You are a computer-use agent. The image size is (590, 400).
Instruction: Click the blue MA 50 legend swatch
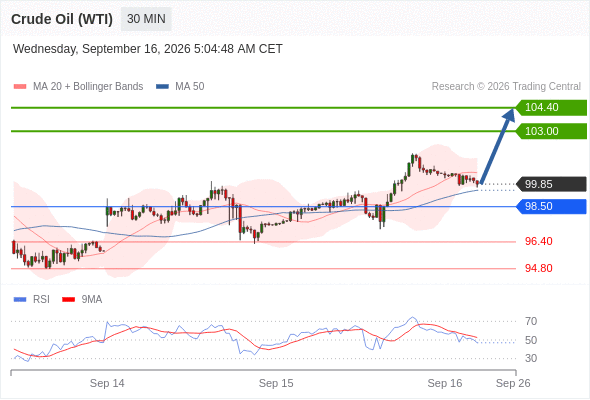pos(162,87)
